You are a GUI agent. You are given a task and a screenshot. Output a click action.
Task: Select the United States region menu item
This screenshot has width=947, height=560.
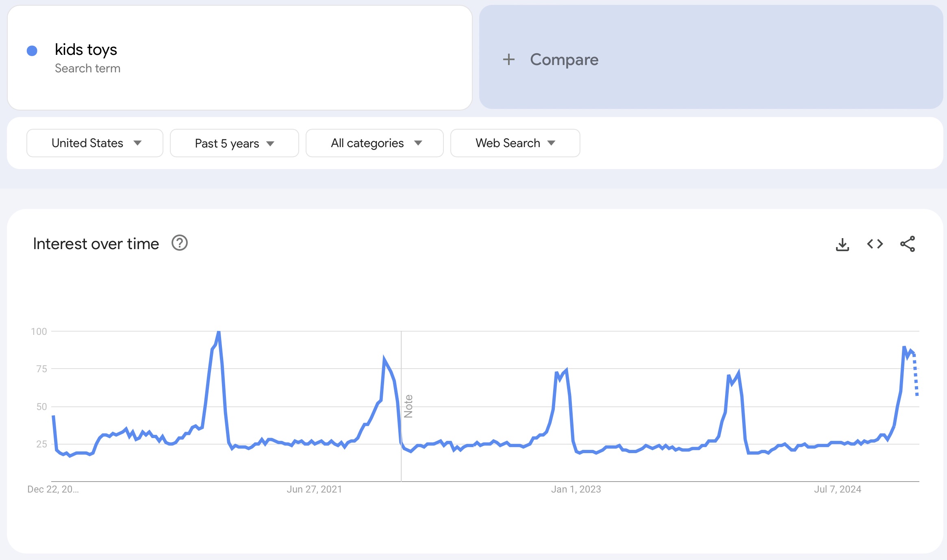[x=95, y=143]
